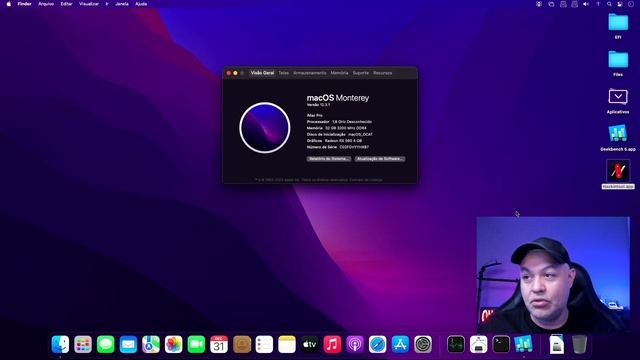Open the Mail app in Dock
Viewport: 640px width, 360px height.
coord(128,344)
